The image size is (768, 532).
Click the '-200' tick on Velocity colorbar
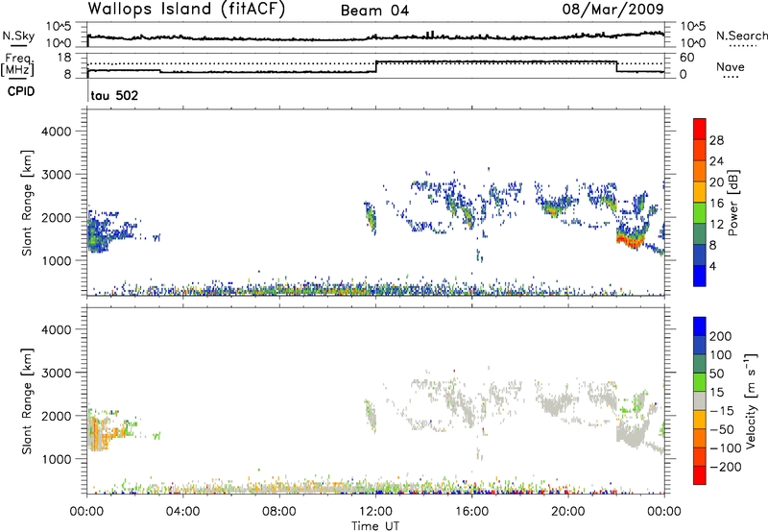click(726, 467)
